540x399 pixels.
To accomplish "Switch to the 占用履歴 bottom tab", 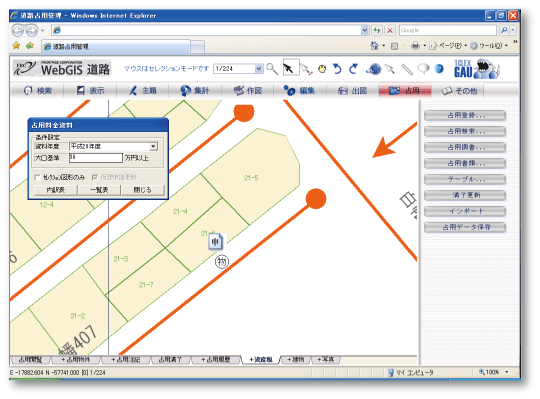I will (x=216, y=360).
